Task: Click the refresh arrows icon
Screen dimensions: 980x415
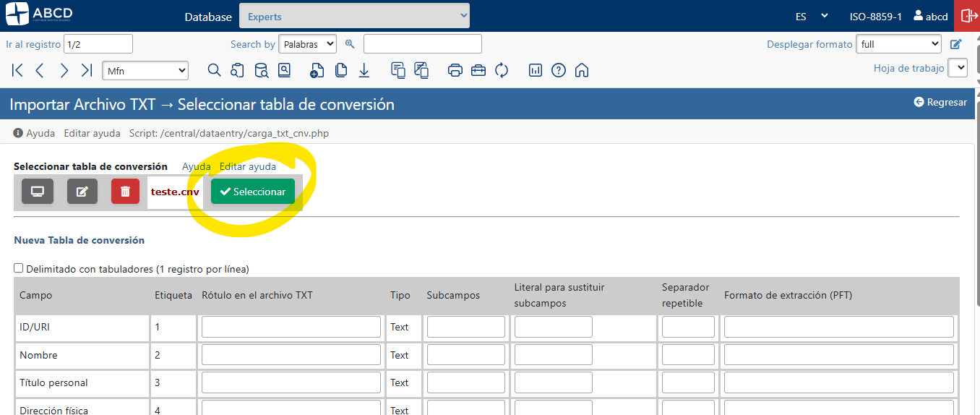Action: pos(502,70)
